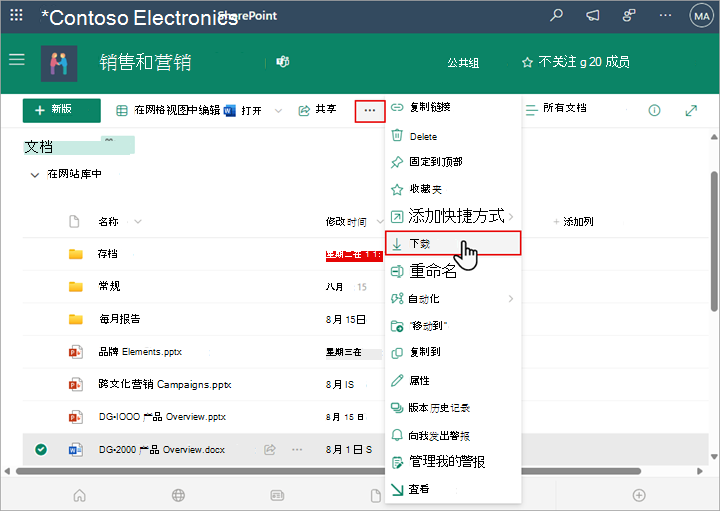Image resolution: width=720 pixels, height=511 pixels.
Task: Click the search magnifier icon
Action: [557, 15]
